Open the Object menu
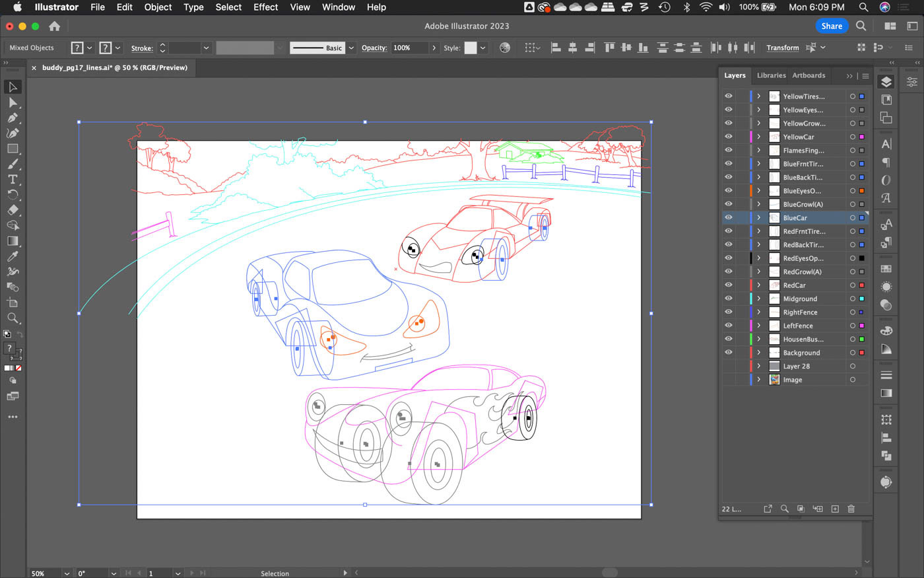This screenshot has width=924, height=578. pos(158,7)
